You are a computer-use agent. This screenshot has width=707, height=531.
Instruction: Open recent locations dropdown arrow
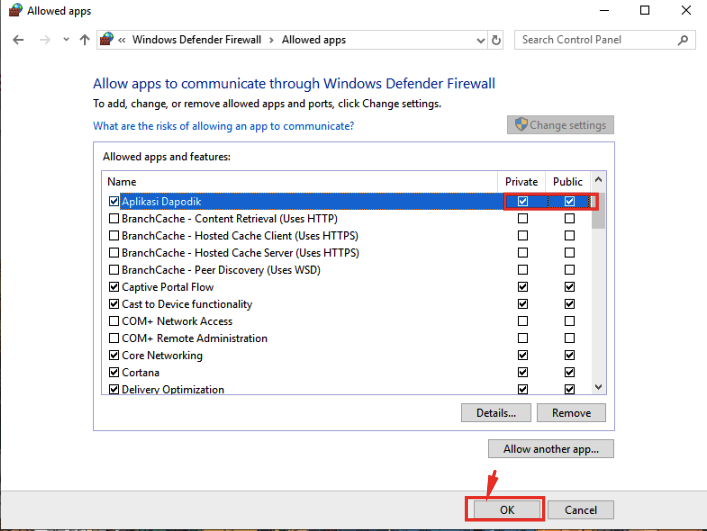pyautogui.click(x=66, y=40)
